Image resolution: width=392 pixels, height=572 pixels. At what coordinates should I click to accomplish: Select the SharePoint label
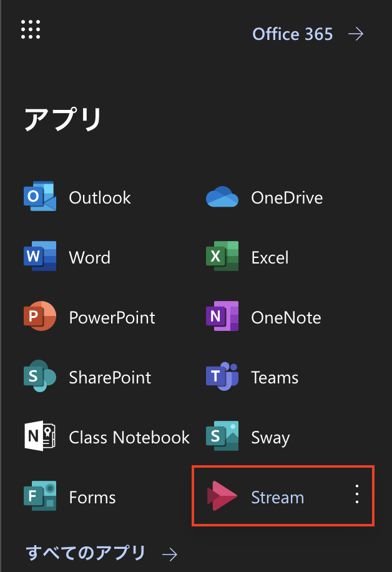pyautogui.click(x=110, y=377)
